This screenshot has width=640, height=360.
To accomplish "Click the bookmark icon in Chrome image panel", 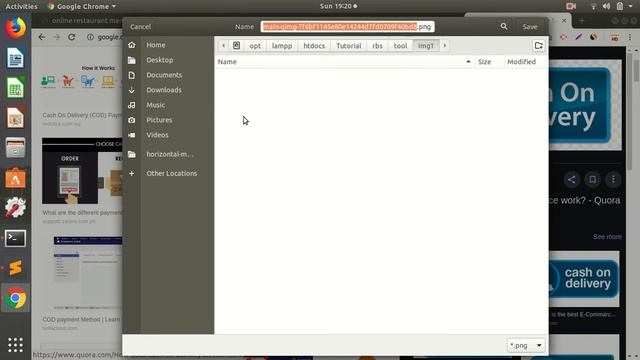I will pos(593,180).
